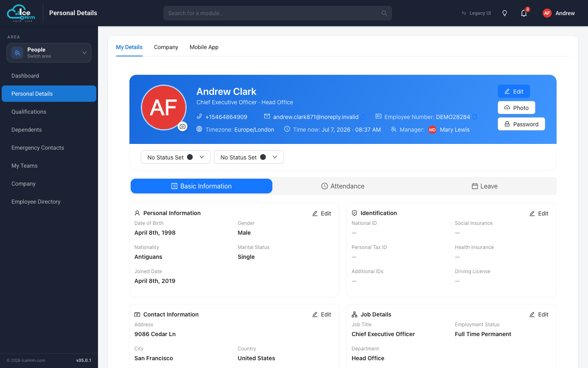Click the IceHrm.com copyright footer
Viewport: 588px width, 368px height.
[26, 360]
